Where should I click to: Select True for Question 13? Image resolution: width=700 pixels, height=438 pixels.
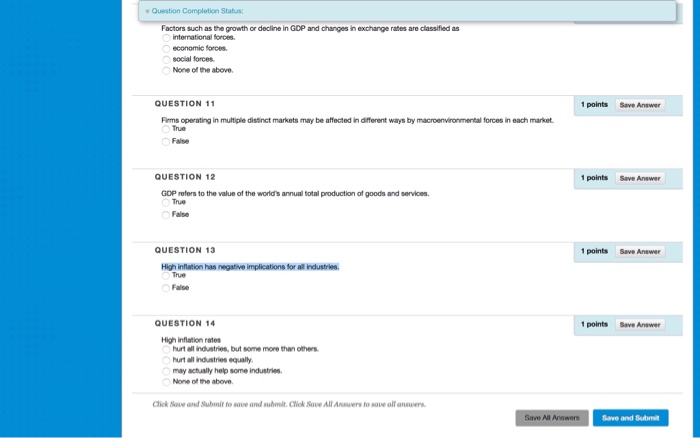(166, 275)
